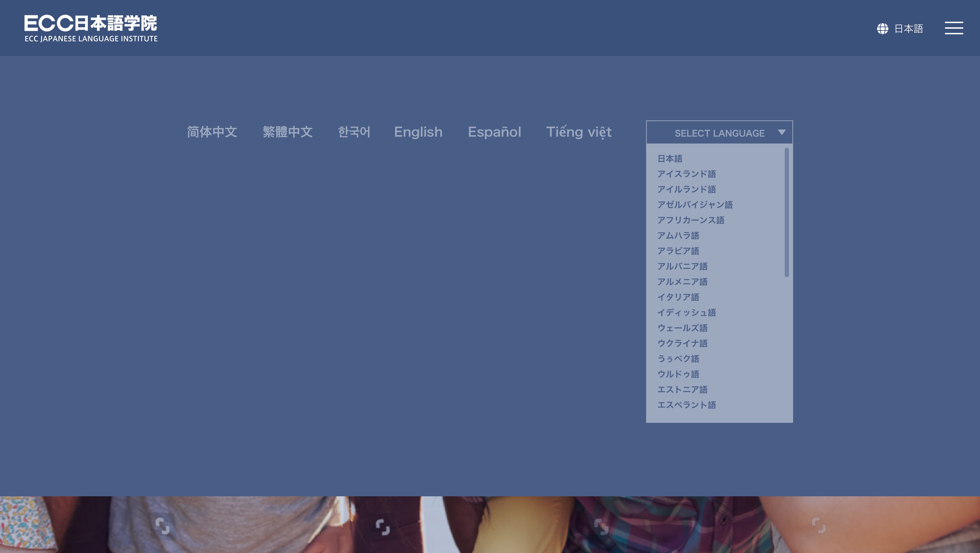Switch site to 繁體中文
The image size is (980, 553).
tap(288, 132)
